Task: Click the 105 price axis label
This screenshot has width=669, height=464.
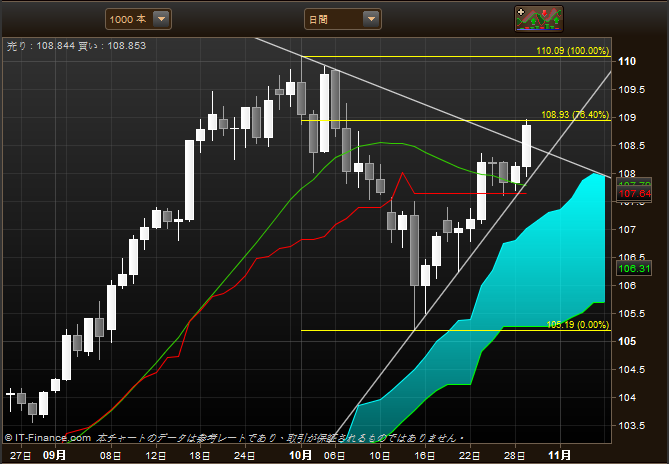Action: (x=627, y=342)
